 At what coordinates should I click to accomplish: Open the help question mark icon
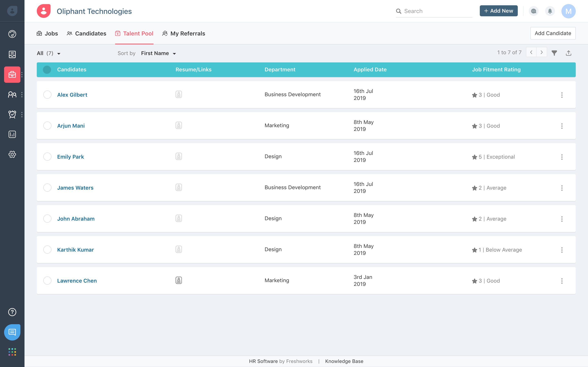pos(12,312)
